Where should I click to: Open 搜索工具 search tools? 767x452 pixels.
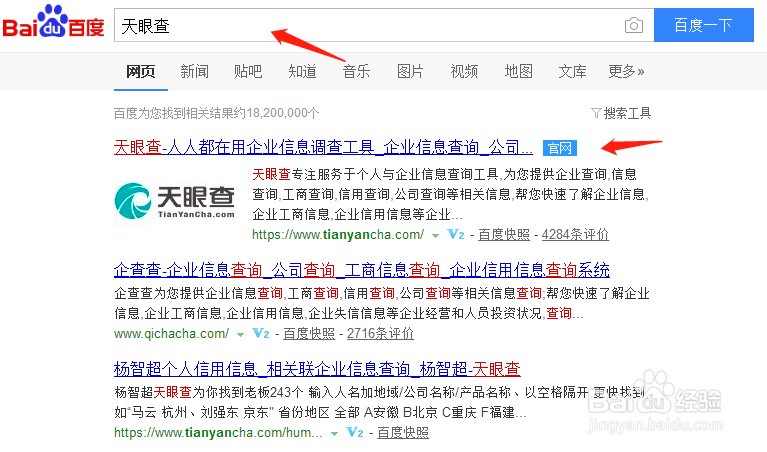coord(627,113)
